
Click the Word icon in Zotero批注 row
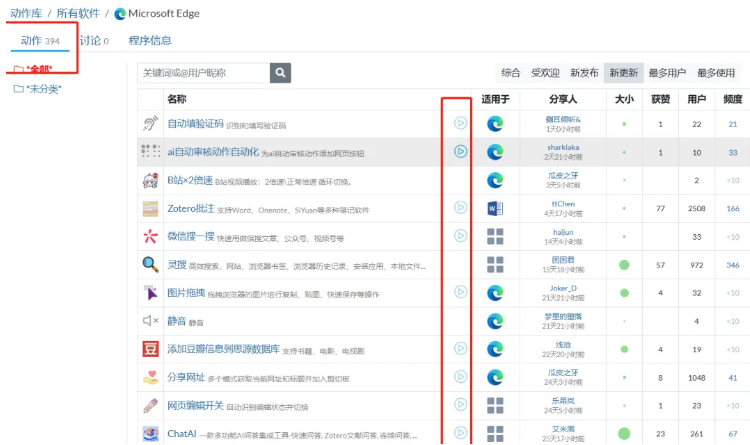[x=495, y=209]
